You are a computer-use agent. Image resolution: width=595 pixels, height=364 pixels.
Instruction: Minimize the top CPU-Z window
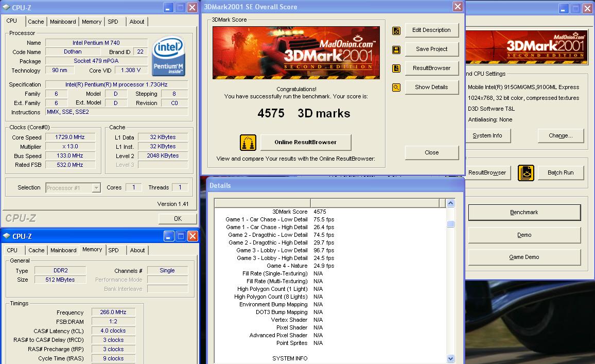click(168, 8)
